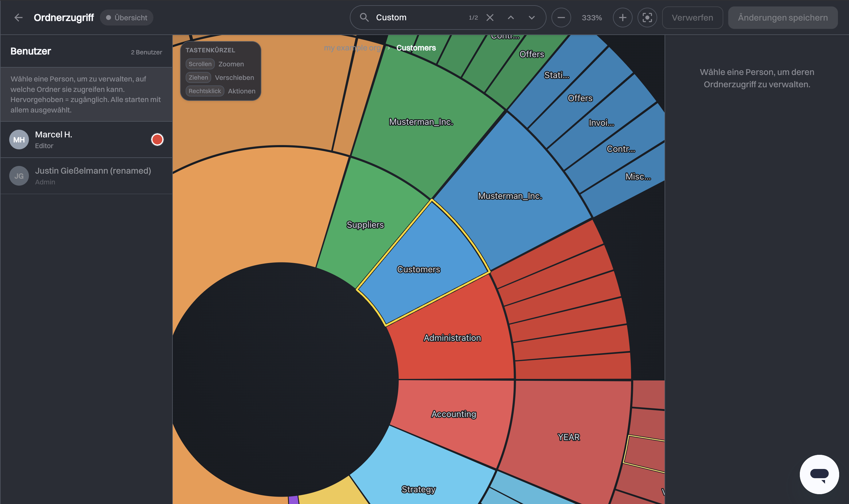
Task: Clear the search with the X icon
Action: 490,18
